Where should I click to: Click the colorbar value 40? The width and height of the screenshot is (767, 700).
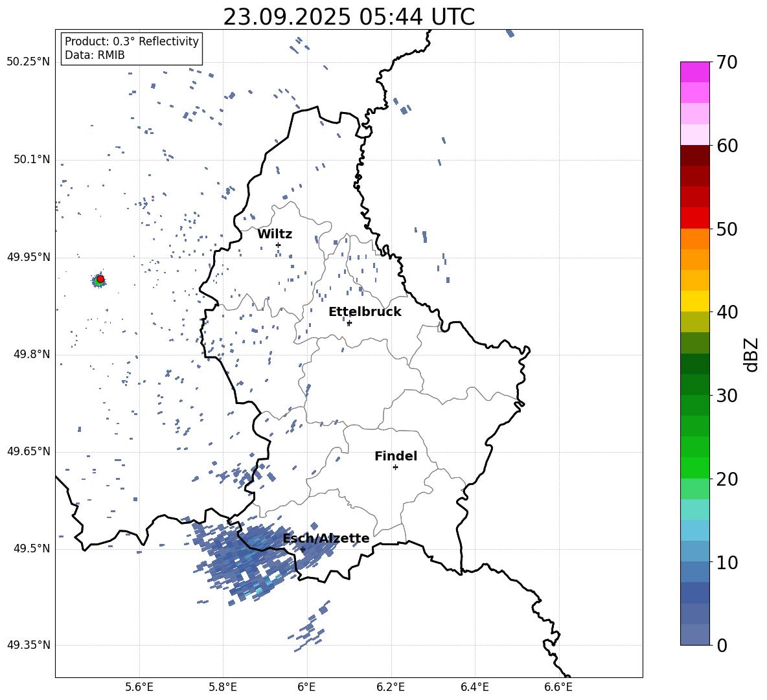(727, 312)
